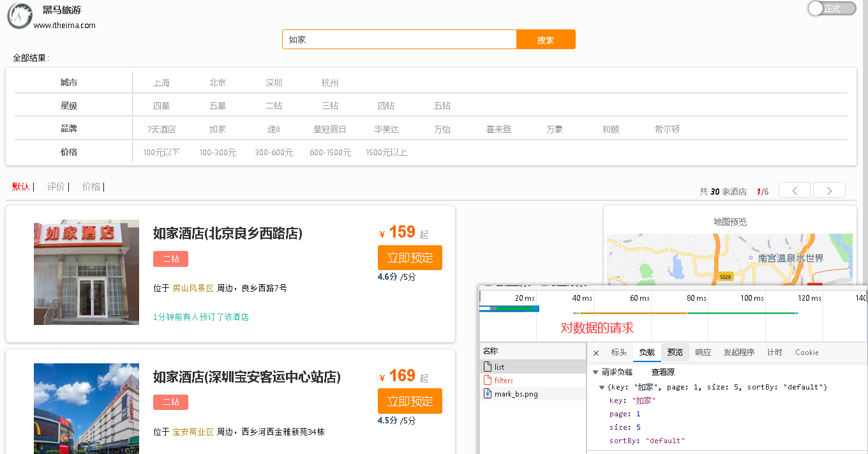Book the 169 yuan hotel with 立即预定
Screen dimensions: 868x454
[410, 401]
